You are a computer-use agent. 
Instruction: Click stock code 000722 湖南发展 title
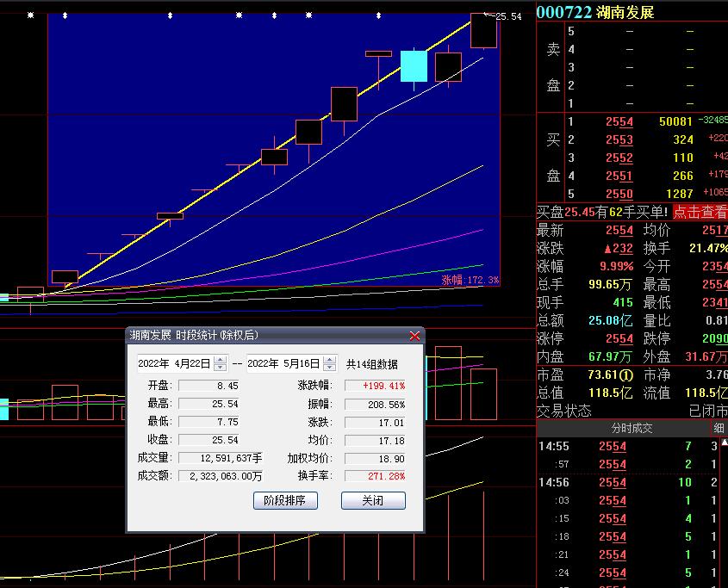[594, 11]
